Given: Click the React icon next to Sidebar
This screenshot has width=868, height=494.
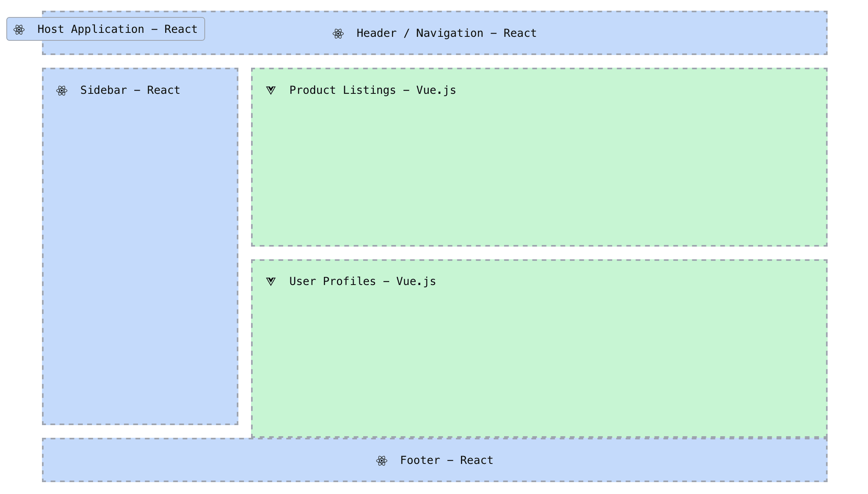Looking at the screenshot, I should click(62, 91).
